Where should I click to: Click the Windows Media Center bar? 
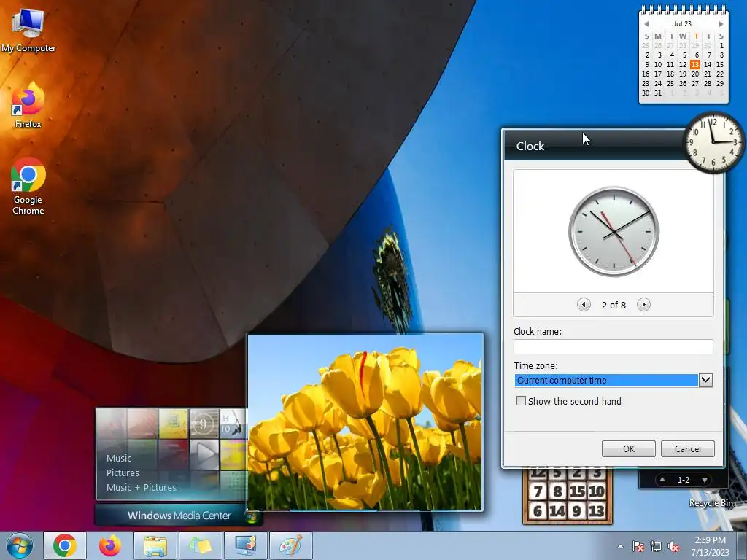tap(179, 516)
